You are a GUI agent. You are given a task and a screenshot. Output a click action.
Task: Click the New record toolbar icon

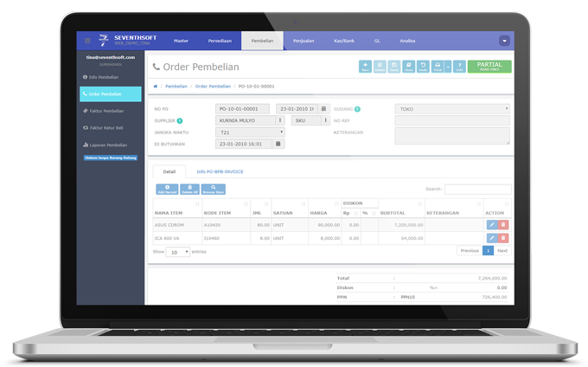tap(365, 66)
